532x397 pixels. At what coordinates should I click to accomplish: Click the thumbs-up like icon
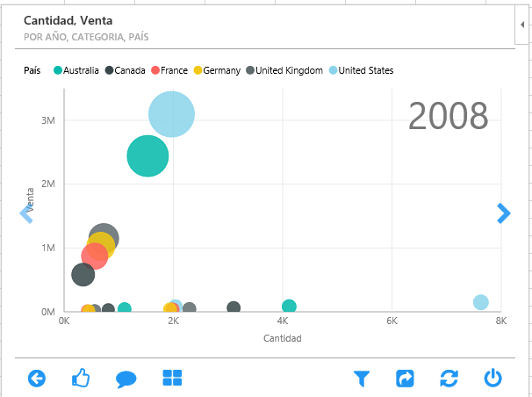tap(81, 379)
